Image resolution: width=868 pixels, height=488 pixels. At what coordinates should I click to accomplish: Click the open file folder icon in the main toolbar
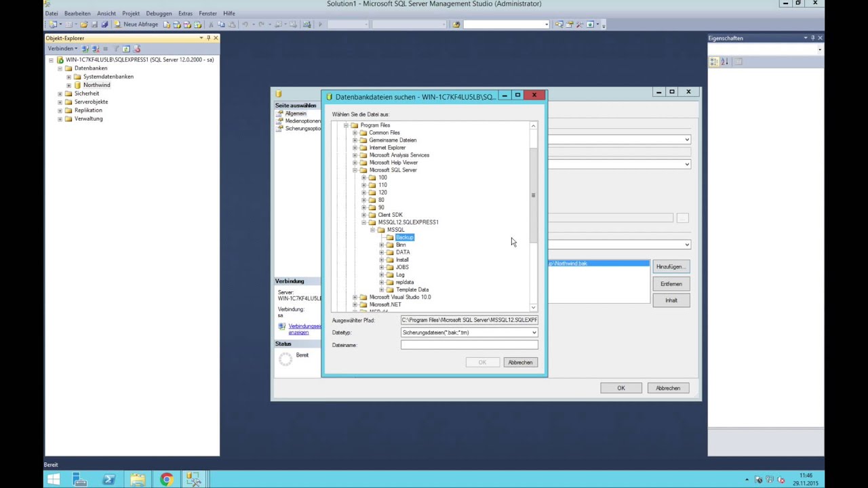click(x=84, y=24)
